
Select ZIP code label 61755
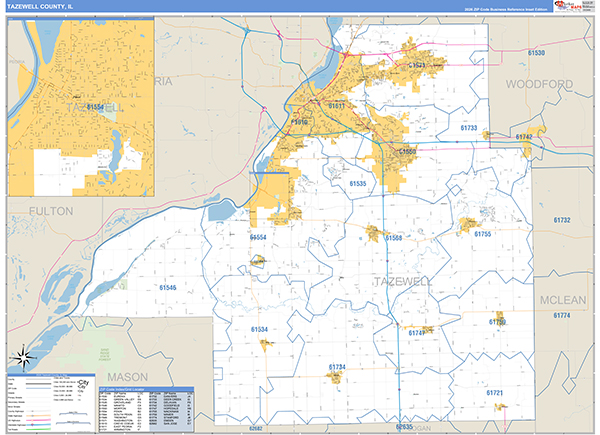tap(483, 234)
